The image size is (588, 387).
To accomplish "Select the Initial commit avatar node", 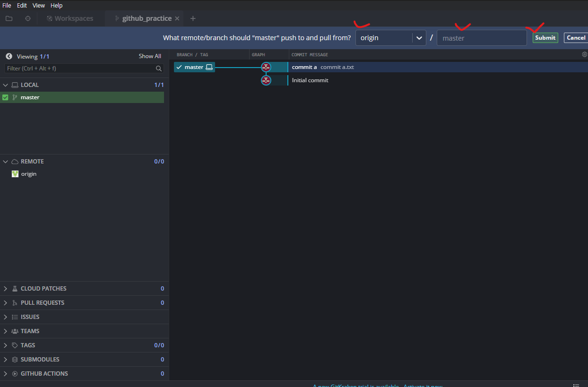I will click(266, 80).
